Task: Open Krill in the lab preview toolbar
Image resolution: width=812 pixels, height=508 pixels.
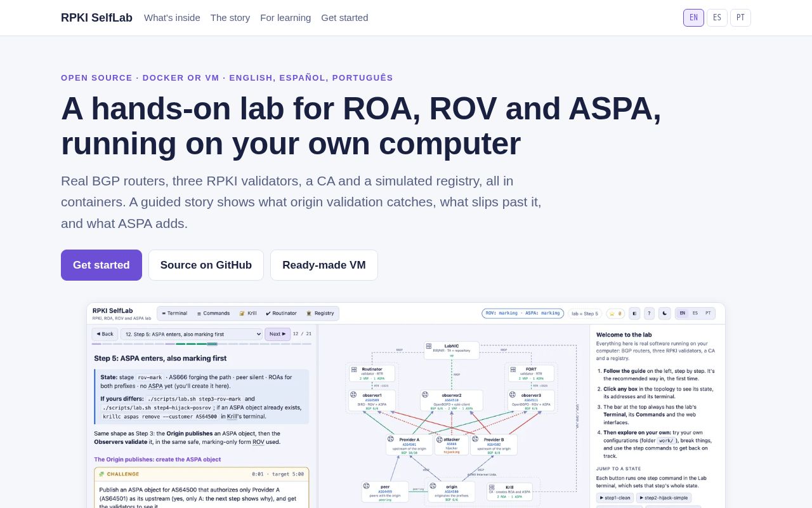Action: pos(248,313)
